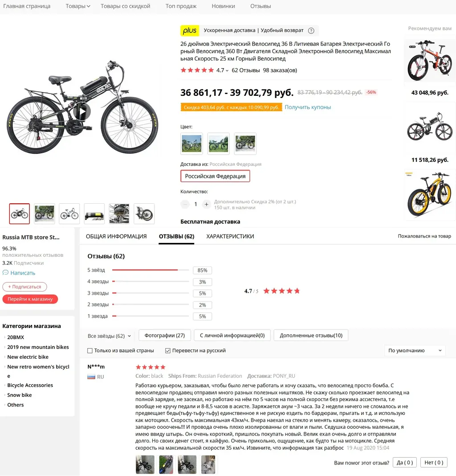Screen dimensions: 456x476
Task: Select the folded bike thumbnail
Action: tap(144, 214)
